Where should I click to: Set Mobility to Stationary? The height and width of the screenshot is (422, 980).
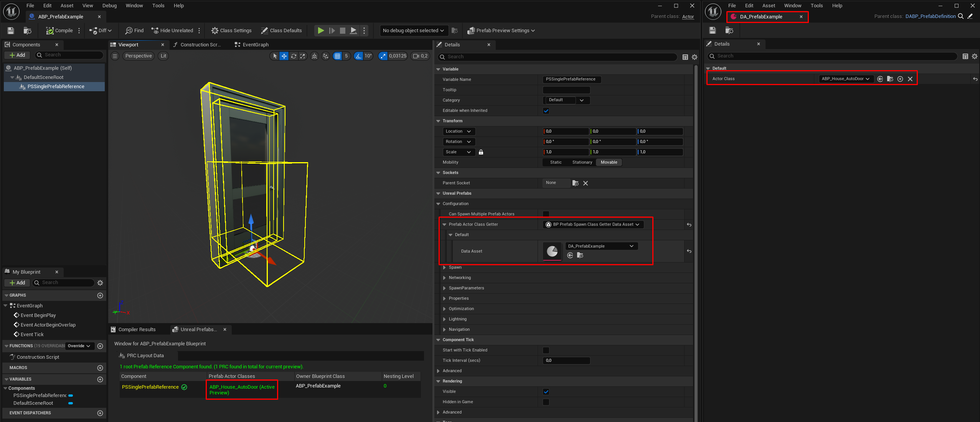(x=582, y=163)
